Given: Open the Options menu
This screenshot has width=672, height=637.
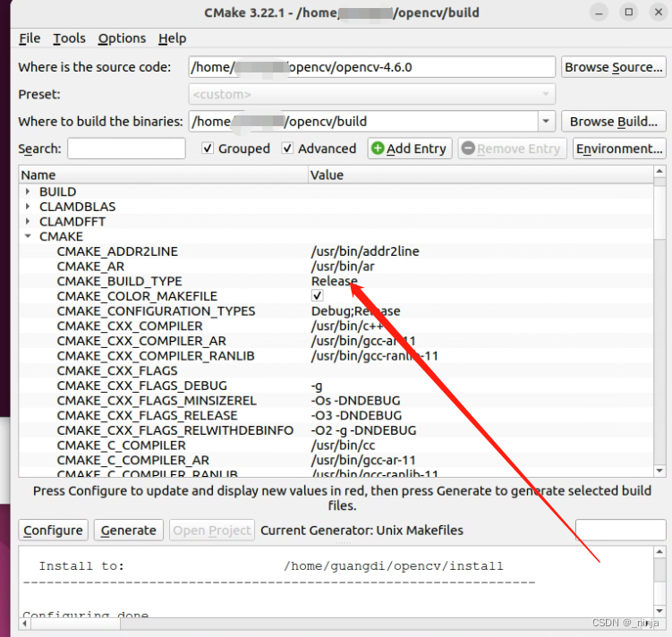Looking at the screenshot, I should coord(122,38).
